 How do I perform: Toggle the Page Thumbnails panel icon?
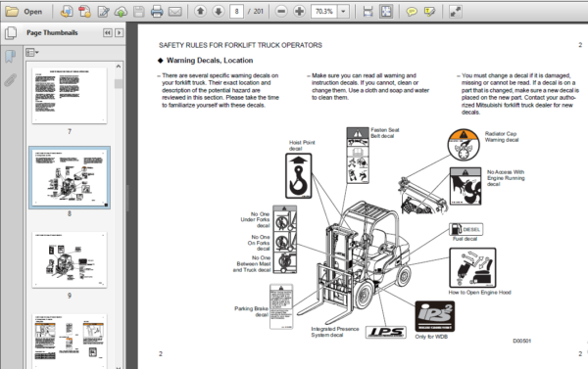[x=11, y=33]
